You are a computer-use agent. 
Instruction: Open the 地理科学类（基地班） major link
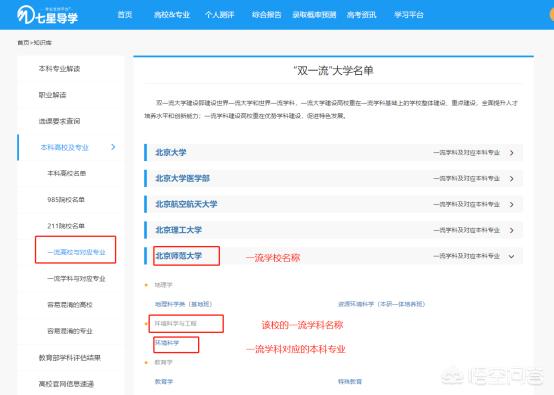(183, 304)
